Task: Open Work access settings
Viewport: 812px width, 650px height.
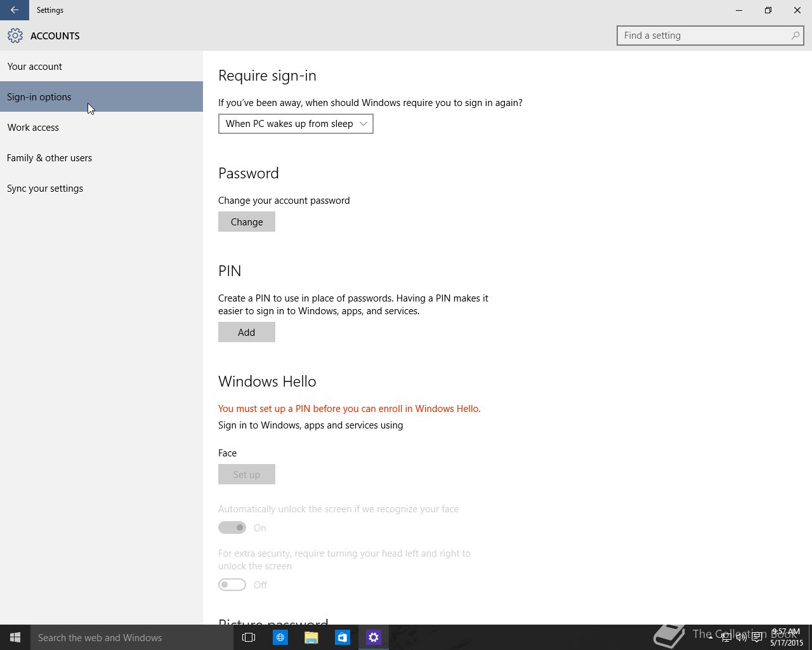Action: [x=101, y=127]
